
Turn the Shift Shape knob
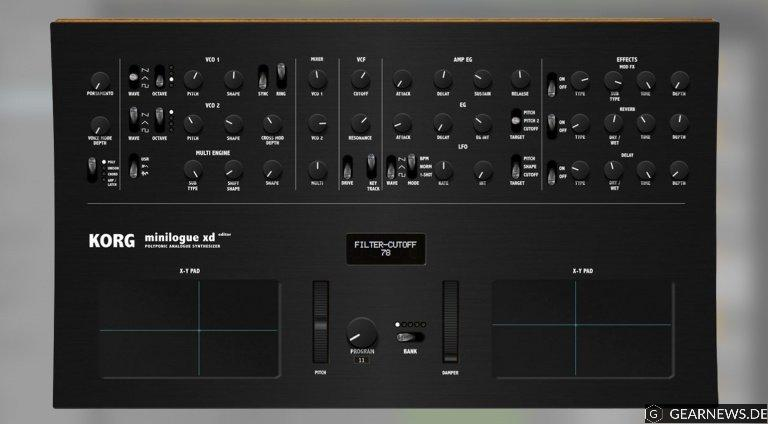tap(234, 170)
